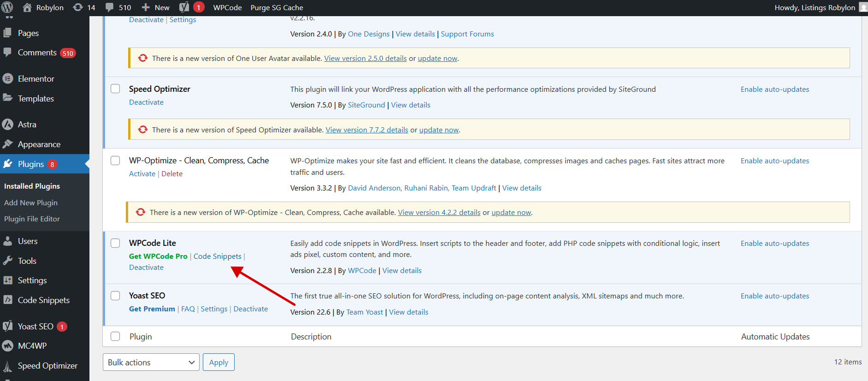
Task: Open Add New Plugin submenu item
Action: click(x=31, y=202)
